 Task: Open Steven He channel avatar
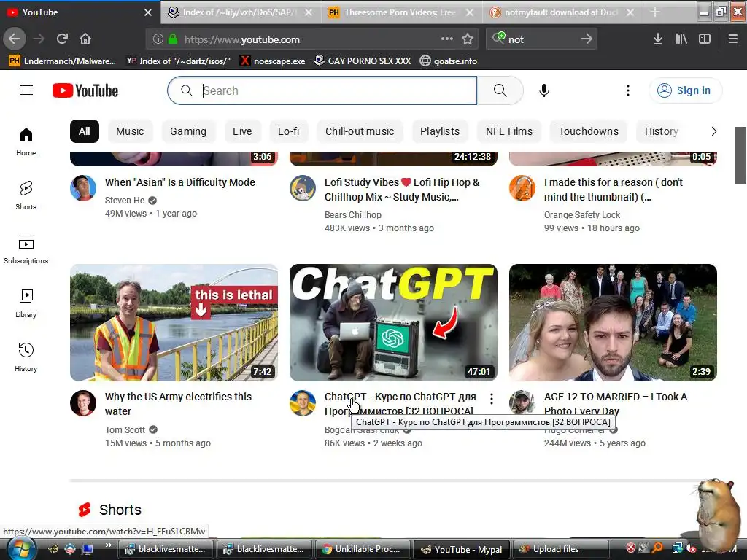coord(83,188)
